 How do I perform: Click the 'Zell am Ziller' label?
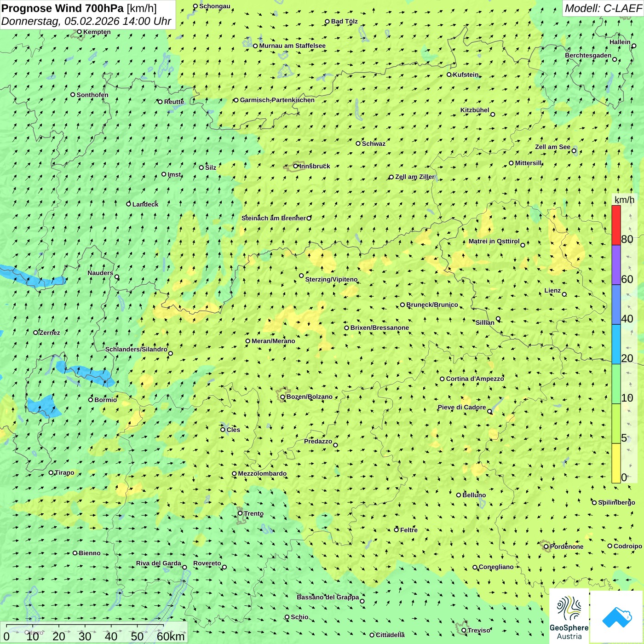click(x=414, y=177)
